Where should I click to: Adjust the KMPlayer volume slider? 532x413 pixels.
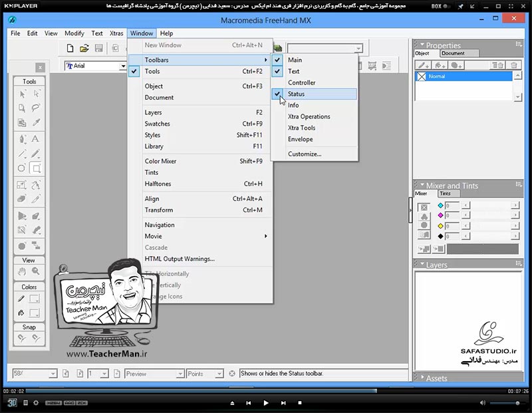click(509, 403)
